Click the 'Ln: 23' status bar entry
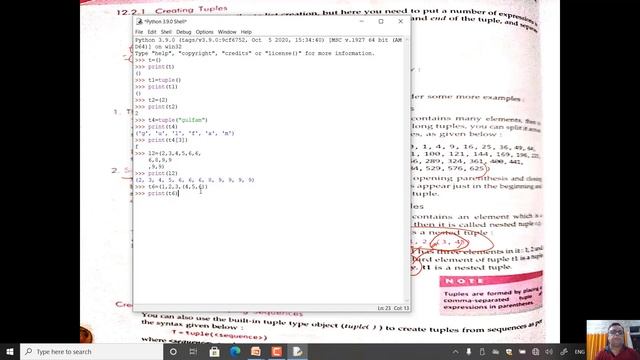 coord(384,308)
